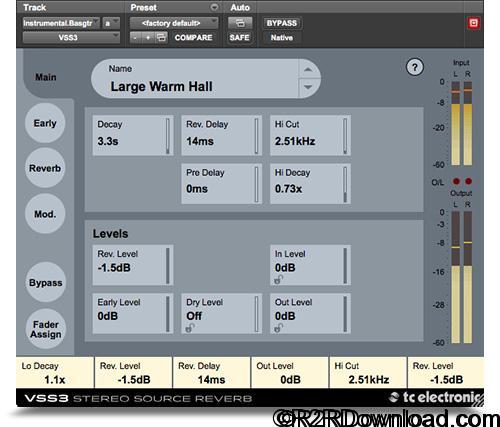Open the Reverb page
The height and width of the screenshot is (427, 500).
point(45,168)
